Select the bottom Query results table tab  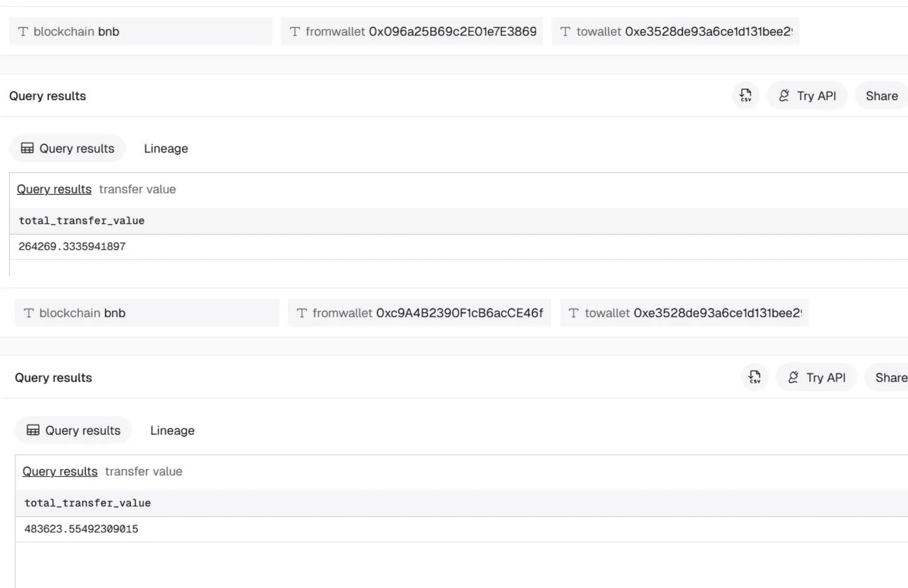coord(74,430)
